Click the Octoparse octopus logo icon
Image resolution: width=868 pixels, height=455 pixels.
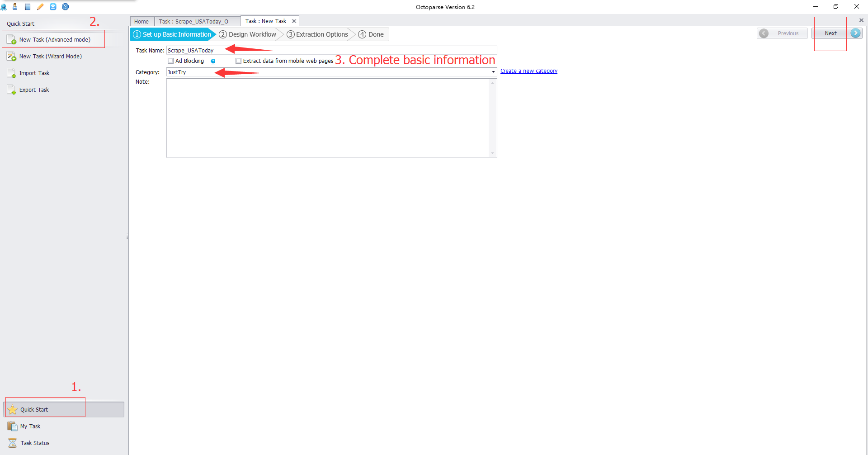click(x=4, y=7)
